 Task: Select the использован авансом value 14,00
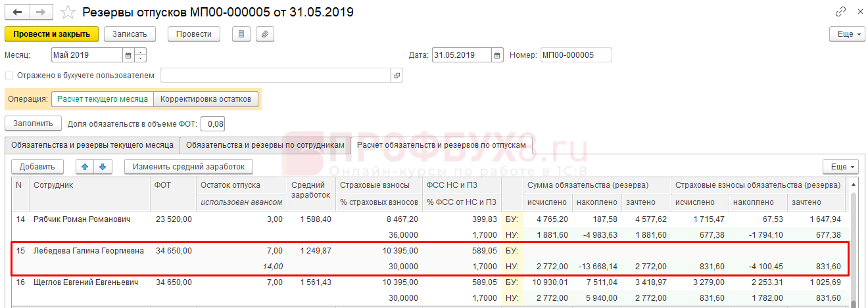point(273,267)
